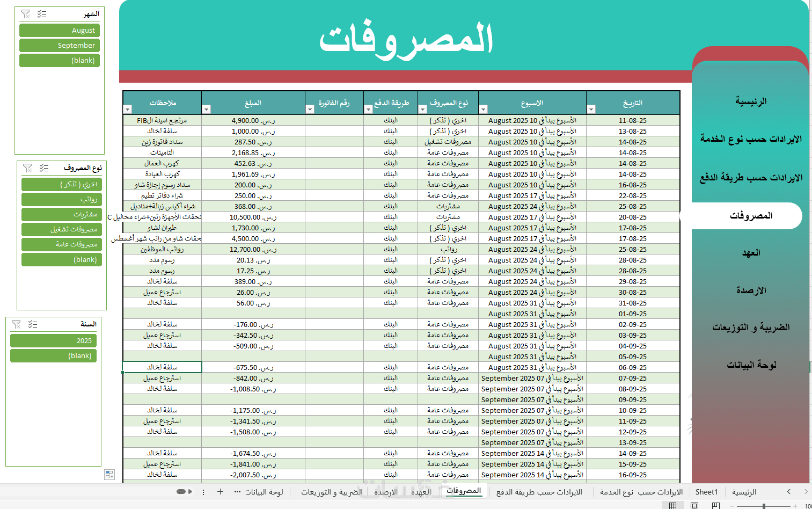
Task: Toggle اخري ( تذكر ) in the expense type slicer
Action: click(62, 184)
